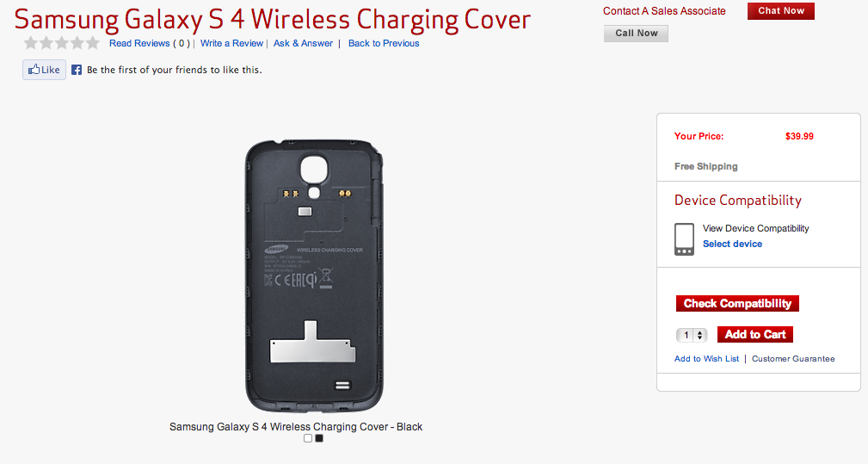Screen dimensions: 868x464
Task: Add the item to Wish List
Action: coord(706,359)
